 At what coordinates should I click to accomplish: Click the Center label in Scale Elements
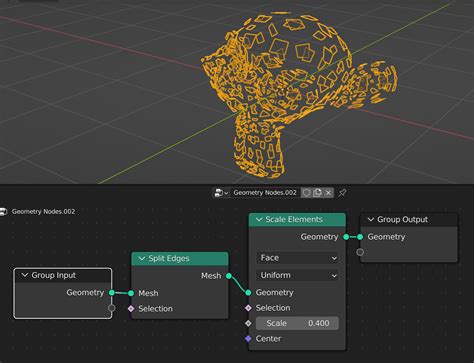coord(268,339)
